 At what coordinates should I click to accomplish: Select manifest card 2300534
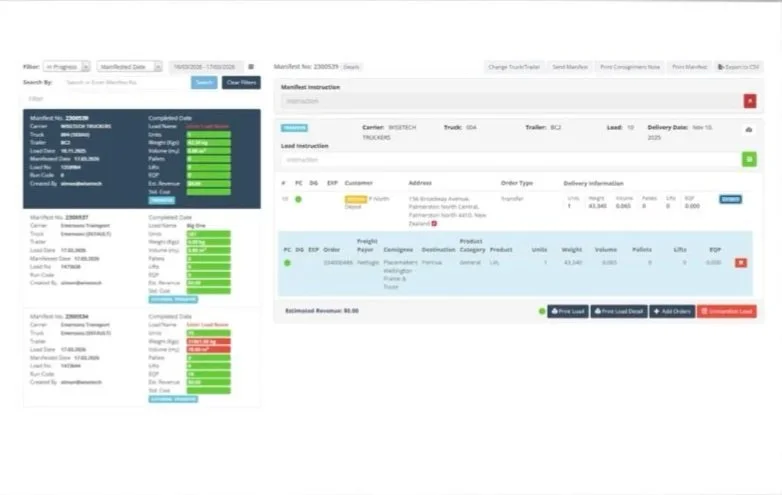click(142, 358)
